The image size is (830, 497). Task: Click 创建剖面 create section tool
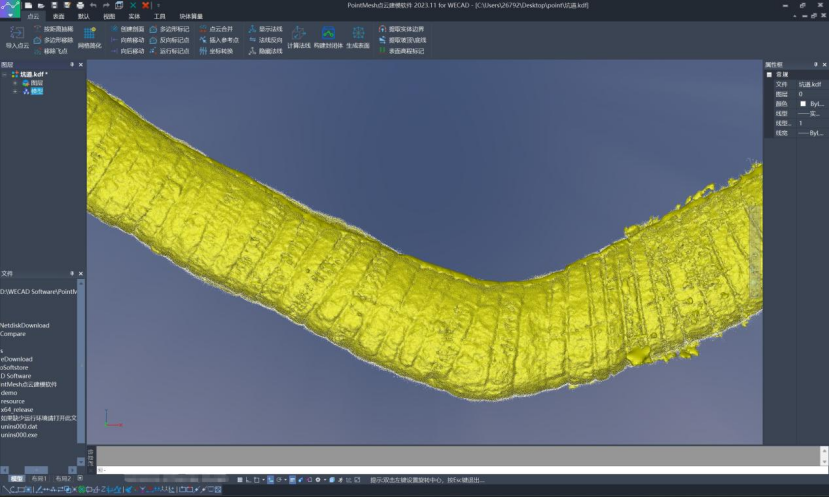click(128, 29)
